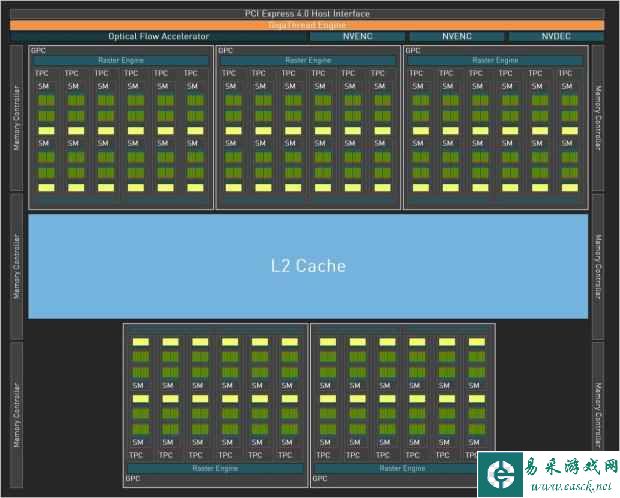This screenshot has width=620, height=498.
Task: Click the NVDEC block
Action: pyautogui.click(x=556, y=36)
